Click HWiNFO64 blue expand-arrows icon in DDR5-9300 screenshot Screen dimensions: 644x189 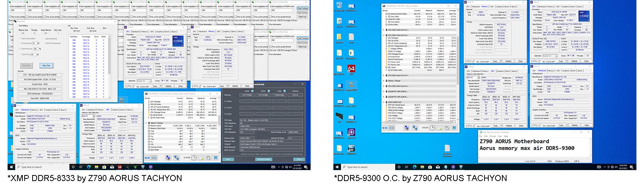[385, 128]
